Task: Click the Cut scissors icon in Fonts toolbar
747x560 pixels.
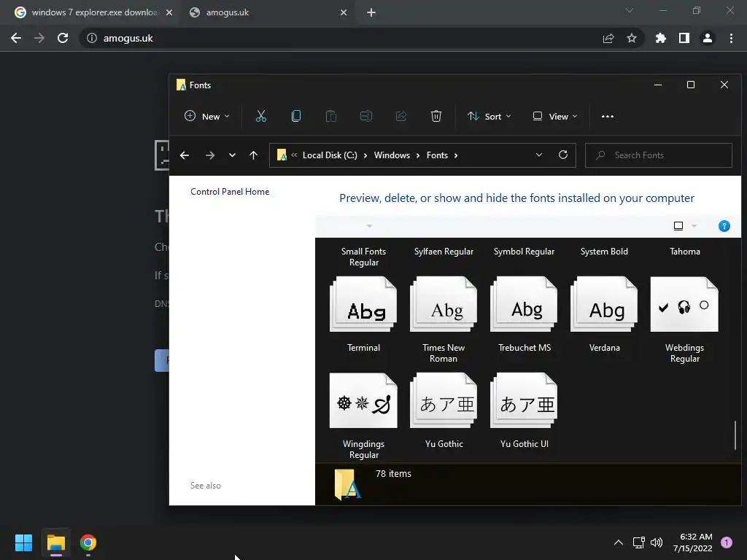Action: 261,116
